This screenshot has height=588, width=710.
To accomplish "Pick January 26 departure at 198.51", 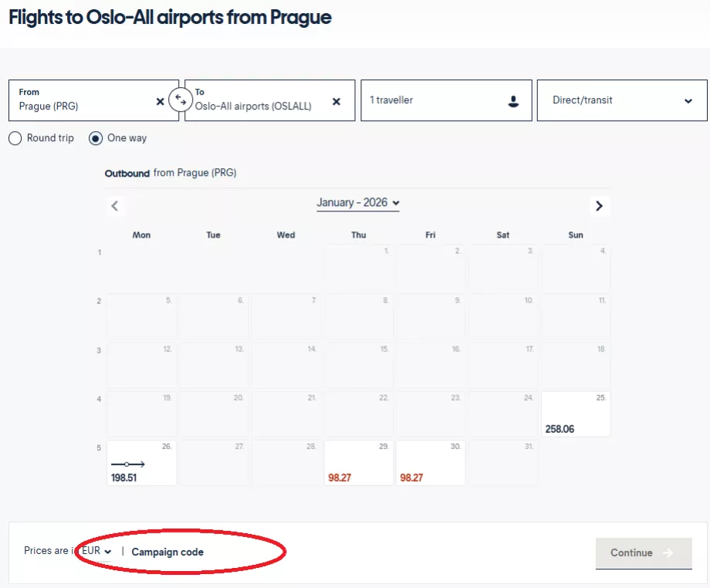I will (x=141, y=461).
